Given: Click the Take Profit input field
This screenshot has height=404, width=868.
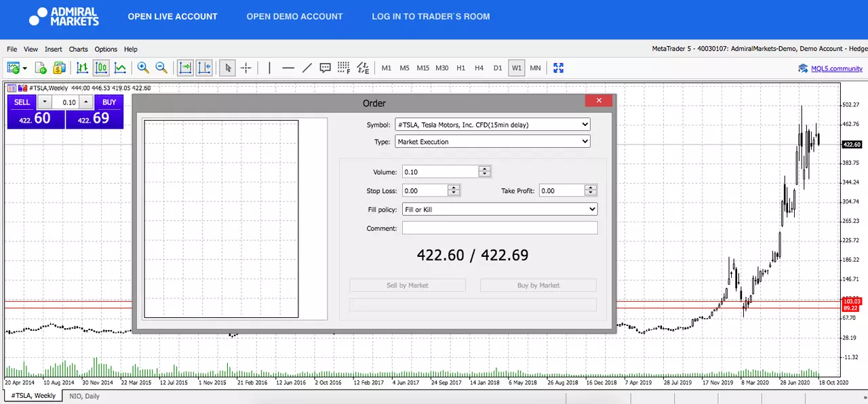Looking at the screenshot, I should coord(562,191).
